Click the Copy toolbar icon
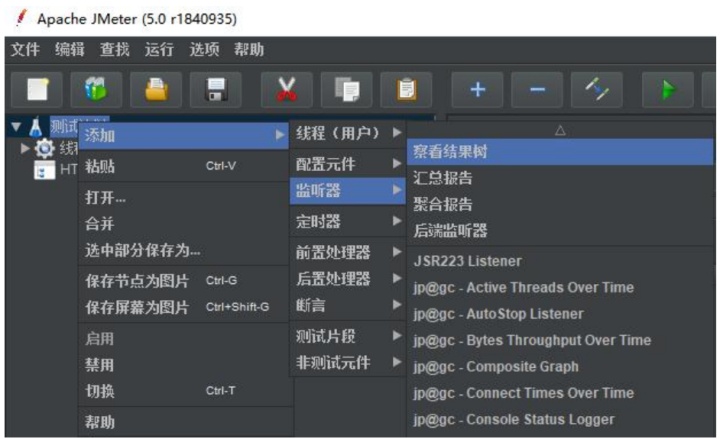The image size is (720, 439). tap(347, 89)
